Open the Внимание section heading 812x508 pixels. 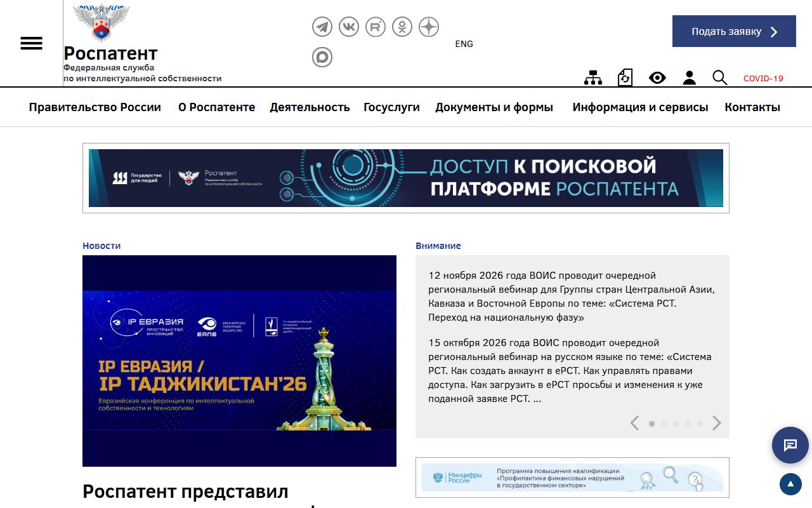(438, 246)
